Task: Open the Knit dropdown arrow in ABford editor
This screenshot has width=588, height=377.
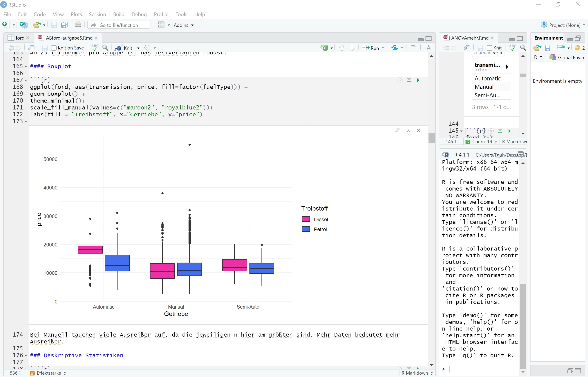Action: 138,48
